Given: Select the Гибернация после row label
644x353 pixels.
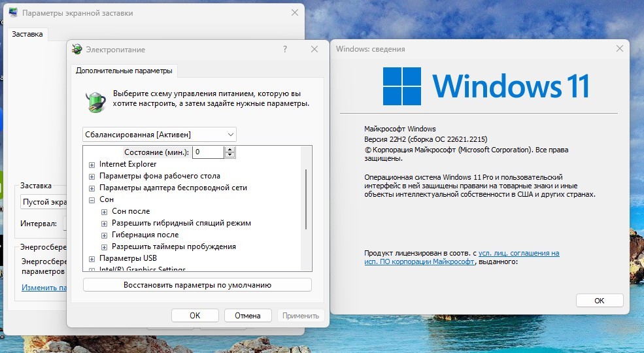Looking at the screenshot, I should click(145, 235).
